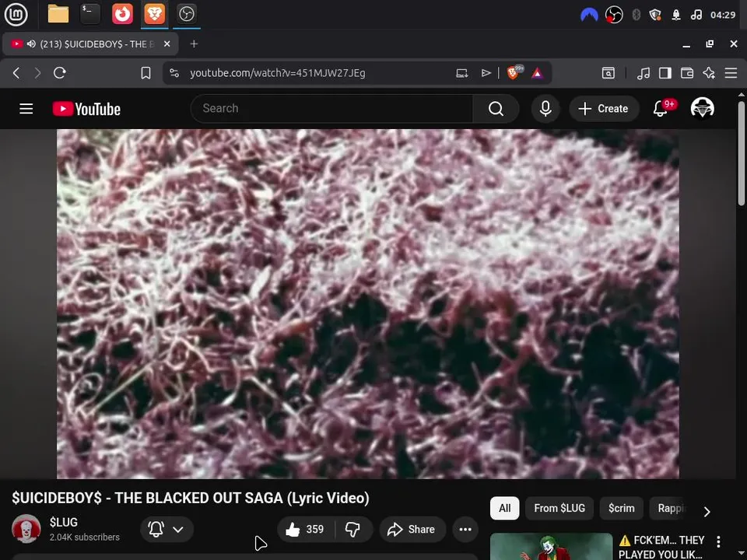This screenshot has width=747, height=560.
Task: Open the tab search toolbar icon
Action: click(x=608, y=73)
